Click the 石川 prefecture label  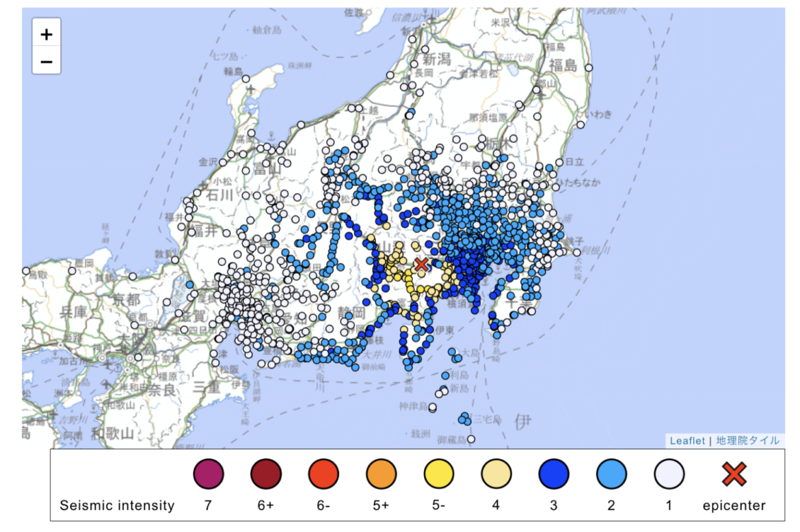point(220,194)
